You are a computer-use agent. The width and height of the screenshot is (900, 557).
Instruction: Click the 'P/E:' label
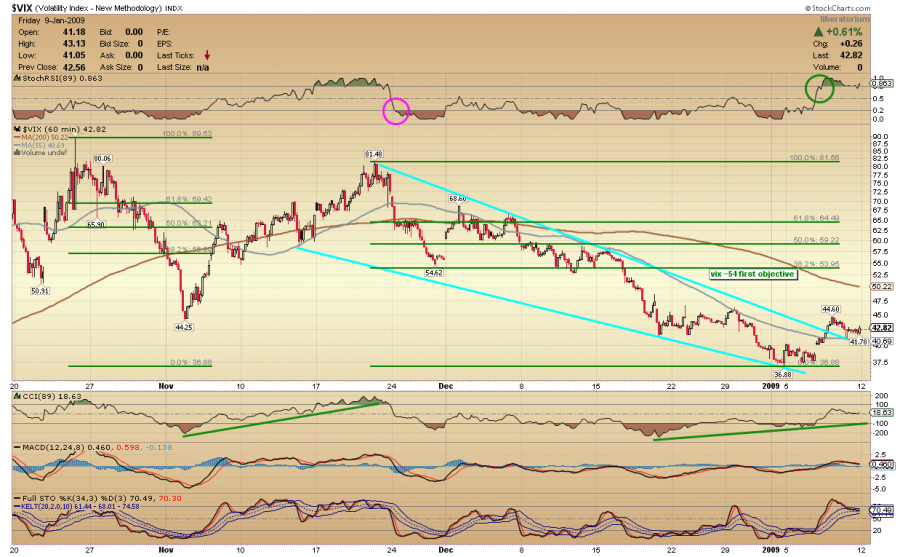coord(164,32)
